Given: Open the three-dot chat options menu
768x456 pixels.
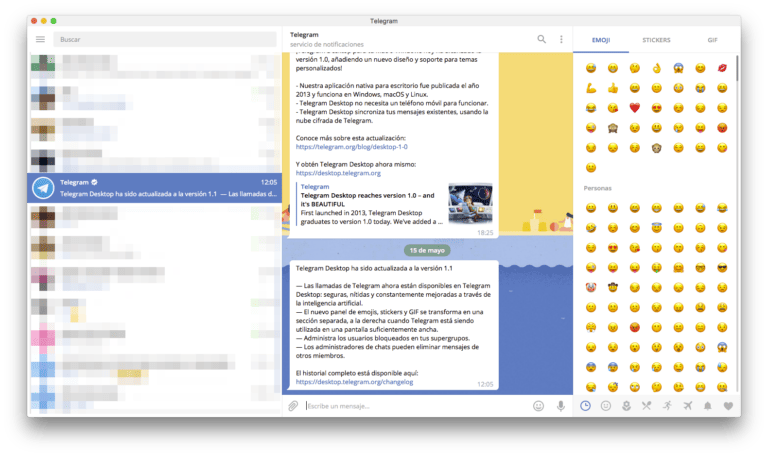Looking at the screenshot, I should pos(561,39).
